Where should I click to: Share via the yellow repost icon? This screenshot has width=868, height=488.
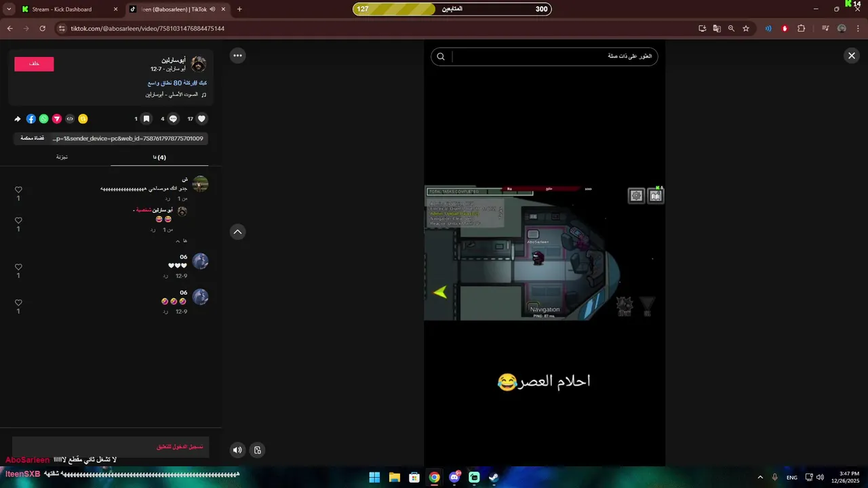(83, 119)
